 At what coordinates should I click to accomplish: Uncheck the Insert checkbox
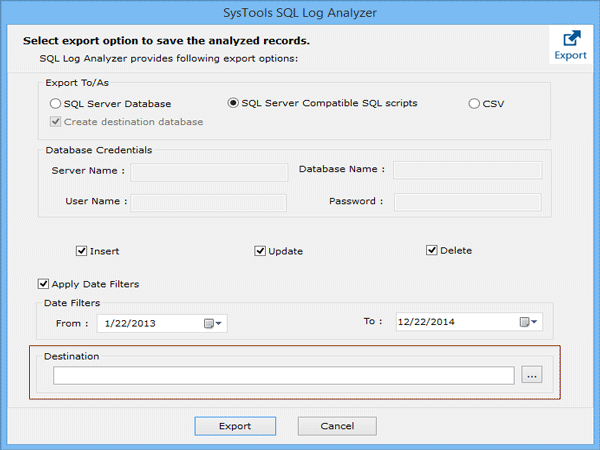[82, 251]
